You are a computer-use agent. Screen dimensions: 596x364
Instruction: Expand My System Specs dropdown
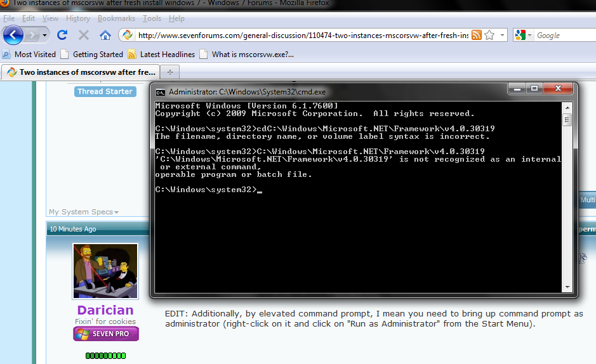coord(84,212)
